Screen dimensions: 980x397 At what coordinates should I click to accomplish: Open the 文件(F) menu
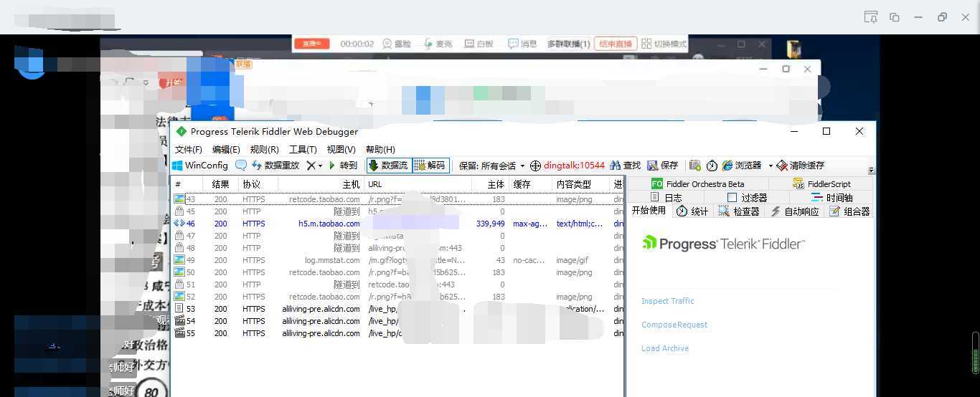click(x=189, y=149)
